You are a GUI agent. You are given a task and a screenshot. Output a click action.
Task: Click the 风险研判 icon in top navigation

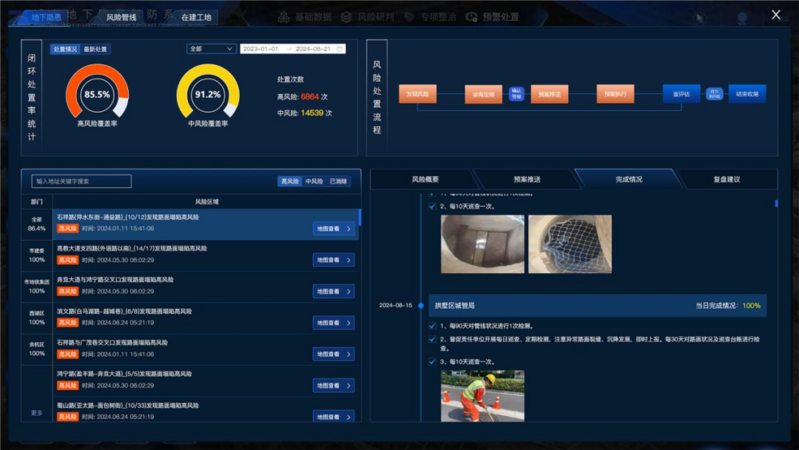[346, 17]
